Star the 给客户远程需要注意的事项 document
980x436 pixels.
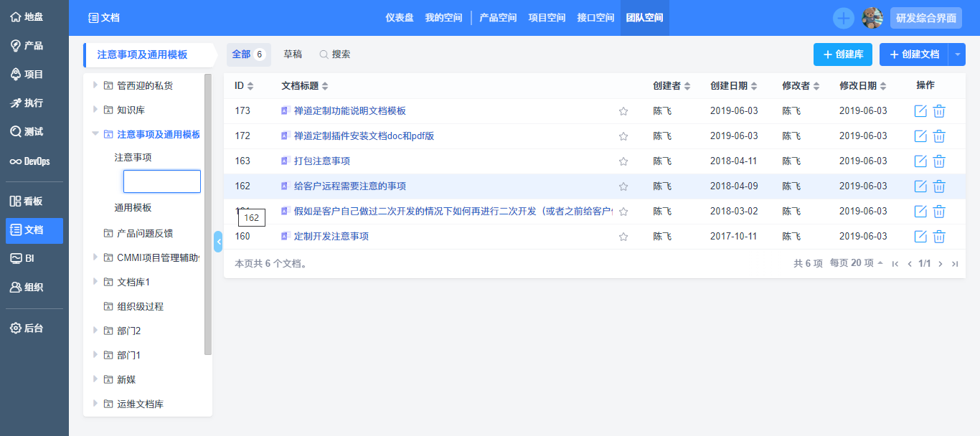(x=623, y=186)
